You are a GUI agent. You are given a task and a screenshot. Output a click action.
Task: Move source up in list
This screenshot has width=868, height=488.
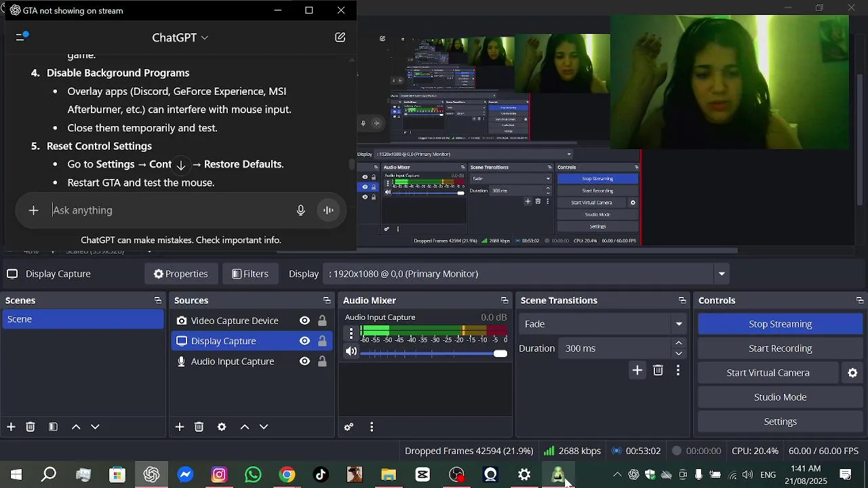coord(245,427)
